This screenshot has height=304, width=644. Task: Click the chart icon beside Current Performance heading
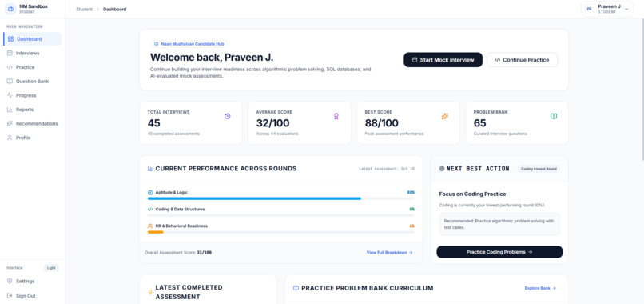click(150, 169)
